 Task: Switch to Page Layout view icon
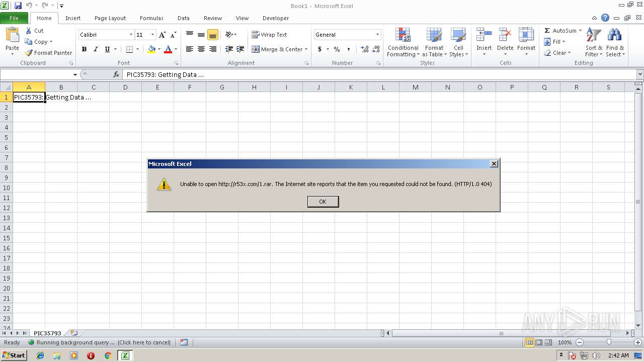(539, 342)
